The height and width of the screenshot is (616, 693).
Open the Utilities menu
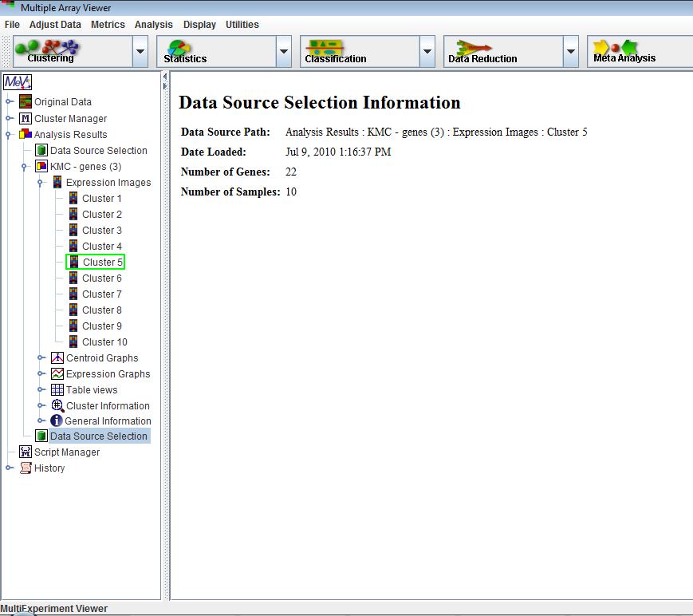[242, 25]
